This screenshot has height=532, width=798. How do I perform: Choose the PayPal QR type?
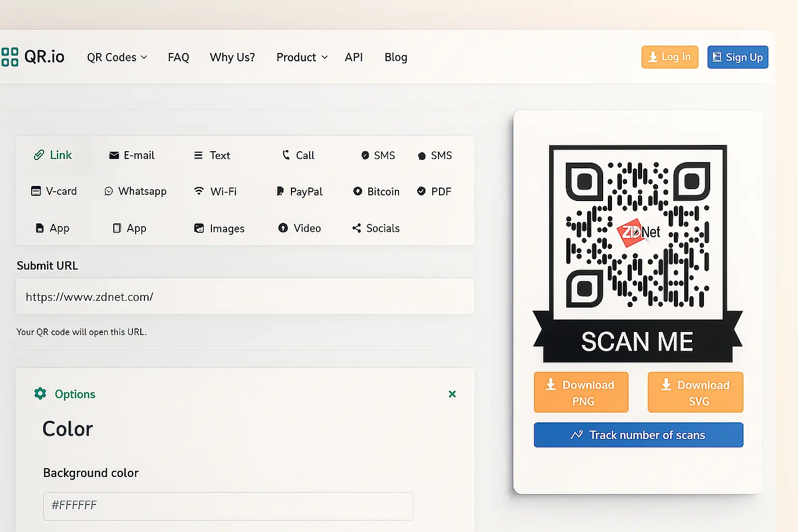point(299,191)
